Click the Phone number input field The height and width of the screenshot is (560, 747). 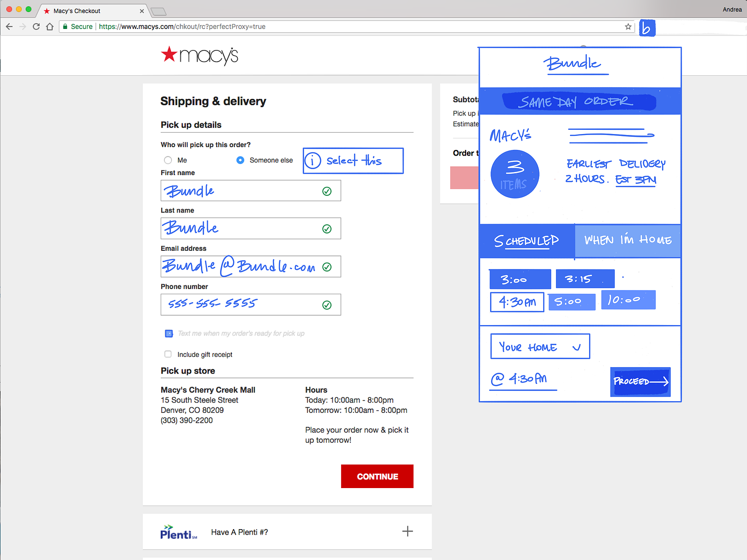coord(251,305)
